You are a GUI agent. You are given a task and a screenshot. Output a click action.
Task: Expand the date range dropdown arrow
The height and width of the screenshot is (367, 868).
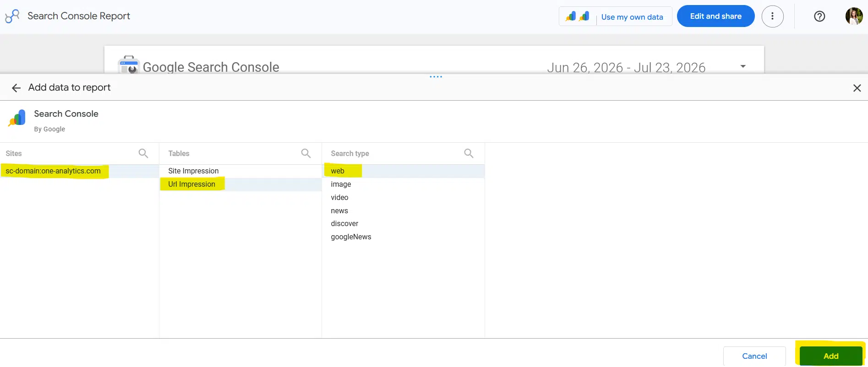tap(743, 67)
